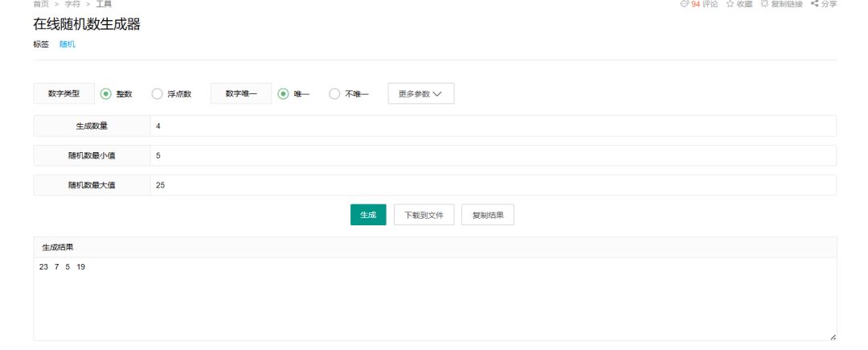This screenshot has width=868, height=350.
Task: Select the 整数 radio button
Action: coord(106,93)
